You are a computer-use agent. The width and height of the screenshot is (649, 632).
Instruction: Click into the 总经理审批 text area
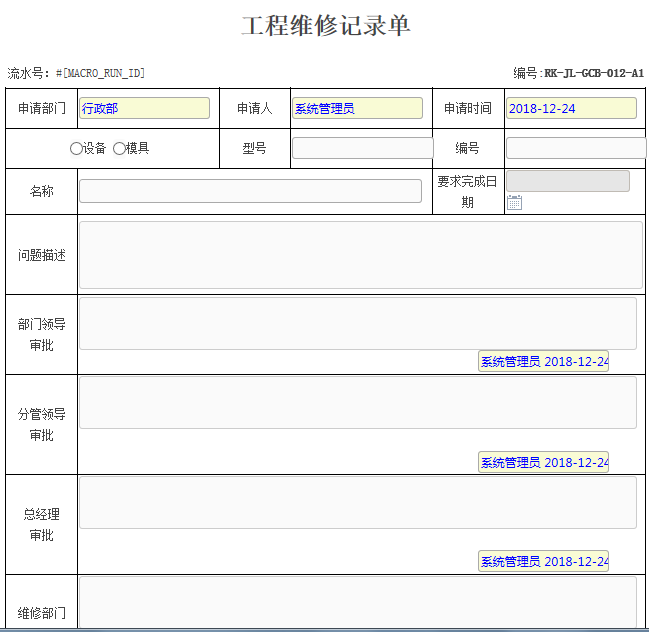(x=358, y=502)
